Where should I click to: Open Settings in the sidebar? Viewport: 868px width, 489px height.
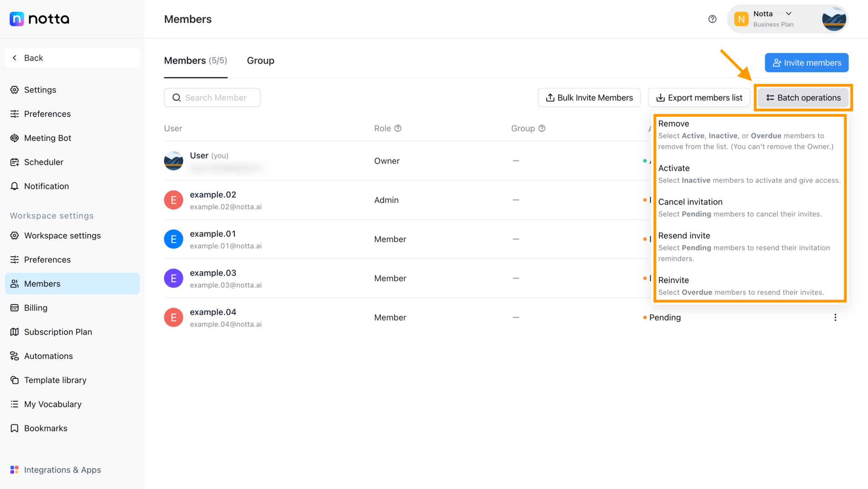pos(72,90)
